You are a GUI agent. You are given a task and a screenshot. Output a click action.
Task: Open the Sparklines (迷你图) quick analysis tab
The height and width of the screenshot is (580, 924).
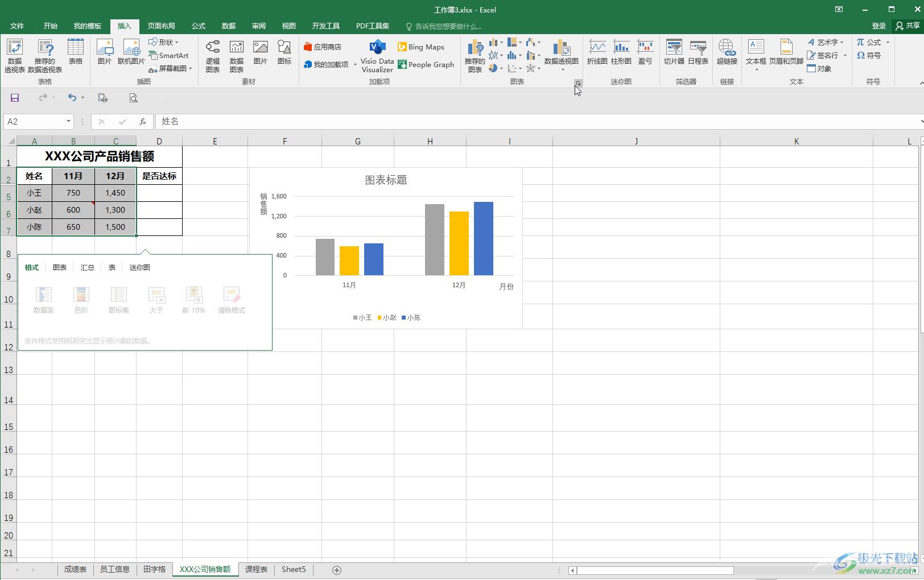(139, 267)
